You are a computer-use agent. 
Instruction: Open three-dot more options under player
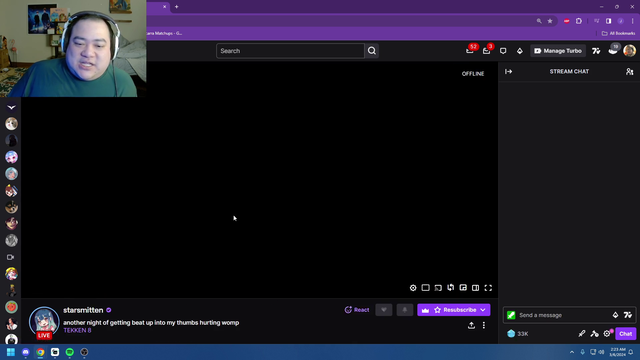click(x=484, y=325)
